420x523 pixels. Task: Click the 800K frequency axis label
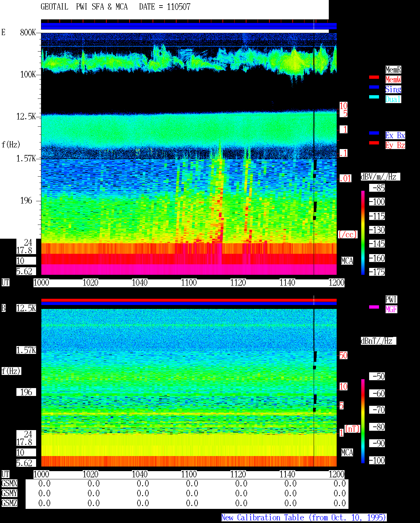(28, 32)
